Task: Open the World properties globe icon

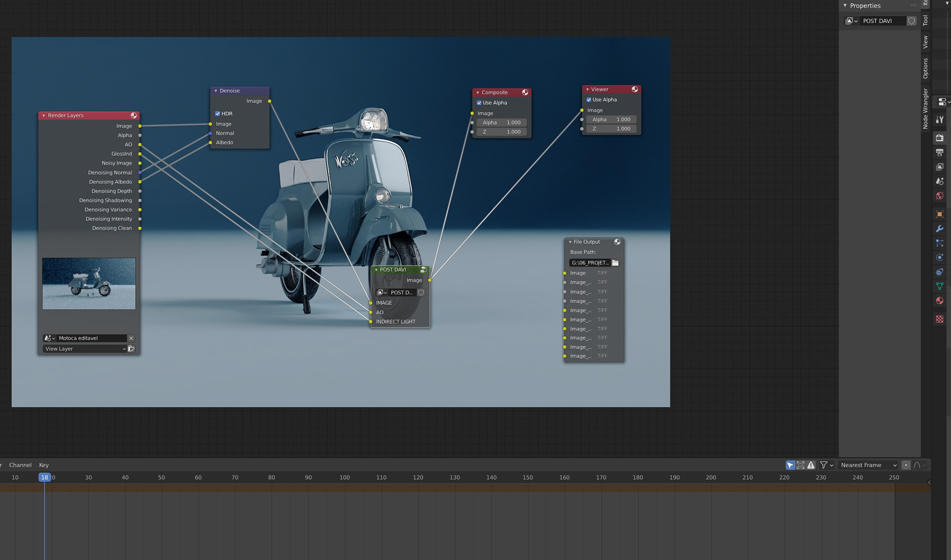Action: [x=940, y=196]
